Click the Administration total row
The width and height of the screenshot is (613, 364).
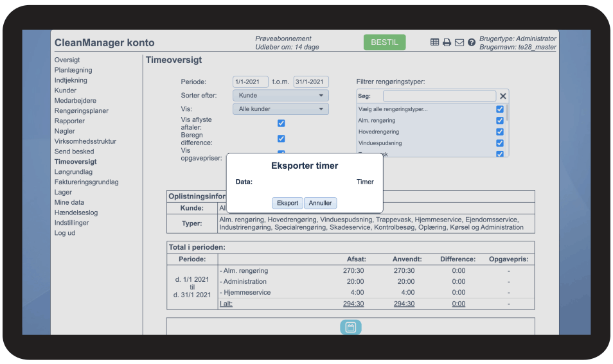click(376, 281)
